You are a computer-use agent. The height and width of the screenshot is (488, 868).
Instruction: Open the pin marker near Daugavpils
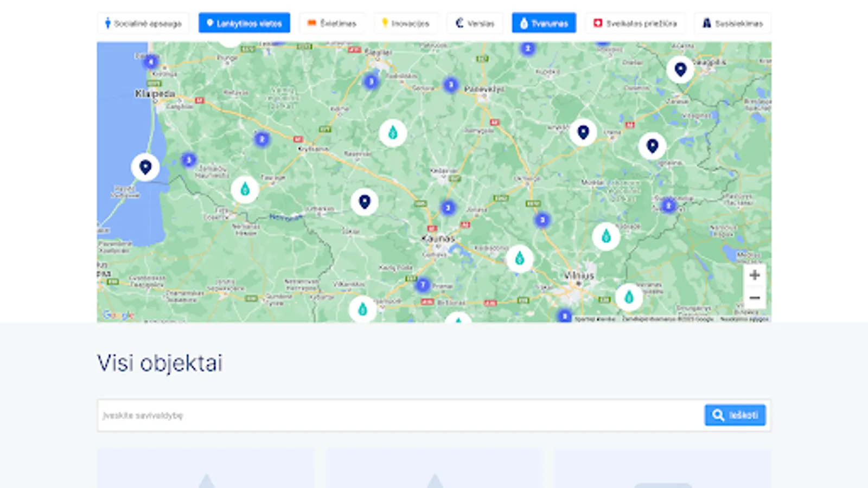[x=680, y=69]
